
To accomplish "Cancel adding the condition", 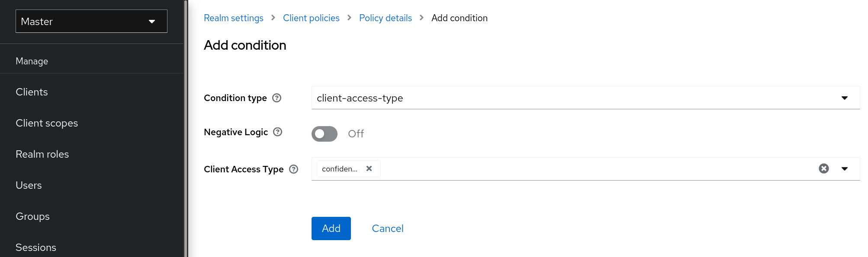I will pyautogui.click(x=387, y=228).
